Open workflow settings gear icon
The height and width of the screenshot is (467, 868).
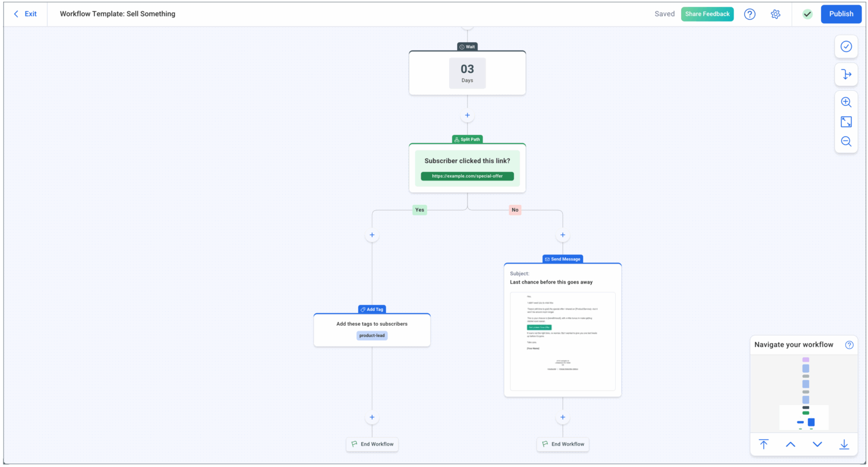tap(775, 14)
